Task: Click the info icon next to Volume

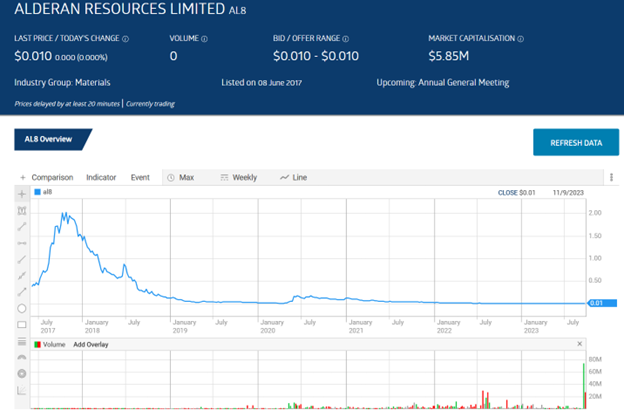Action: (x=204, y=39)
